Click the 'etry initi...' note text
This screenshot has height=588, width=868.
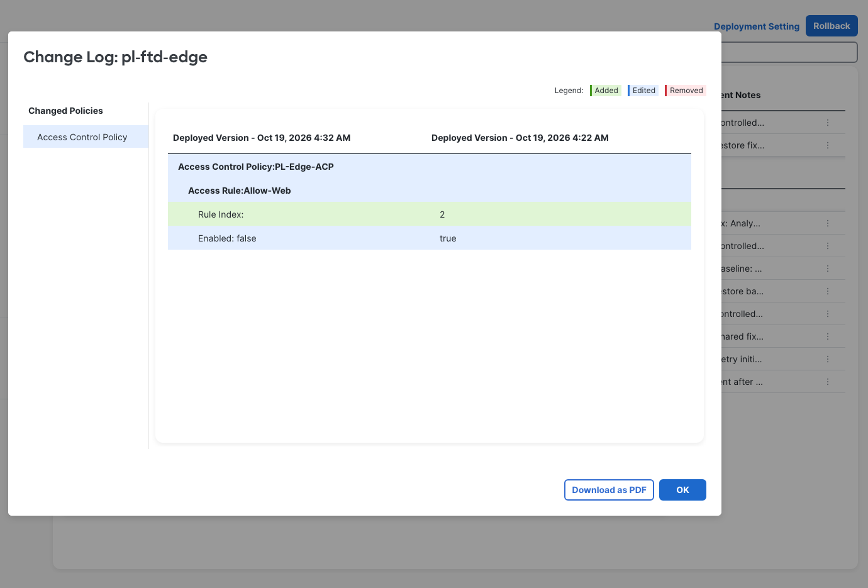(742, 359)
